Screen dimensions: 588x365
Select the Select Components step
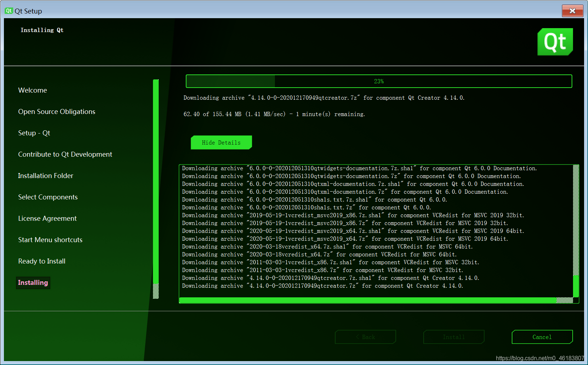(48, 197)
